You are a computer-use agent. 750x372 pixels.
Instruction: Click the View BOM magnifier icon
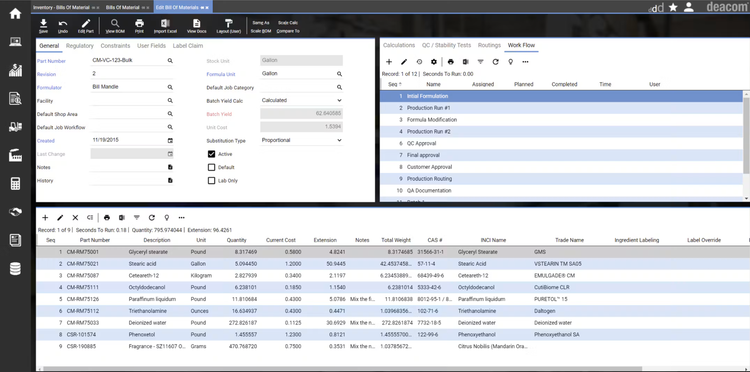pos(115,23)
